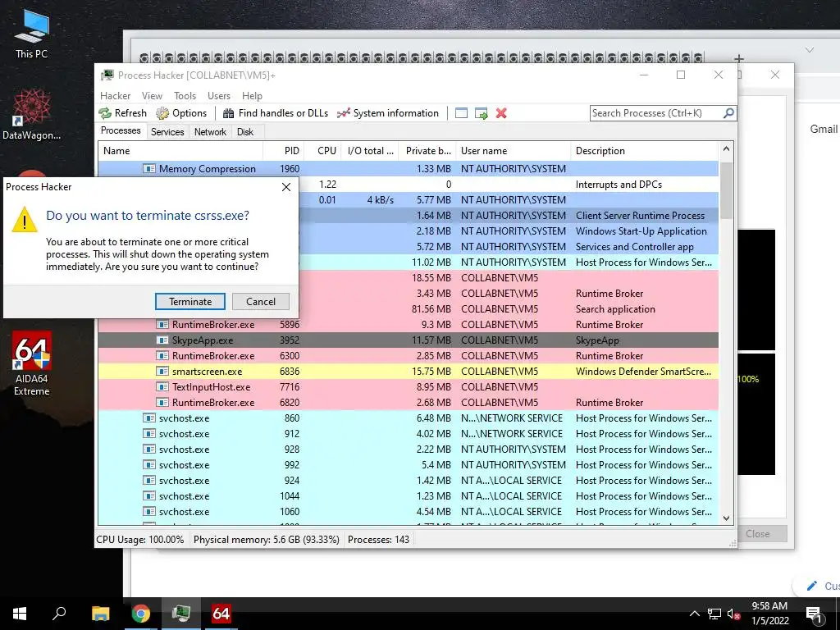This screenshot has width=840, height=630.
Task: Sort by the Name column header
Action: (x=180, y=151)
